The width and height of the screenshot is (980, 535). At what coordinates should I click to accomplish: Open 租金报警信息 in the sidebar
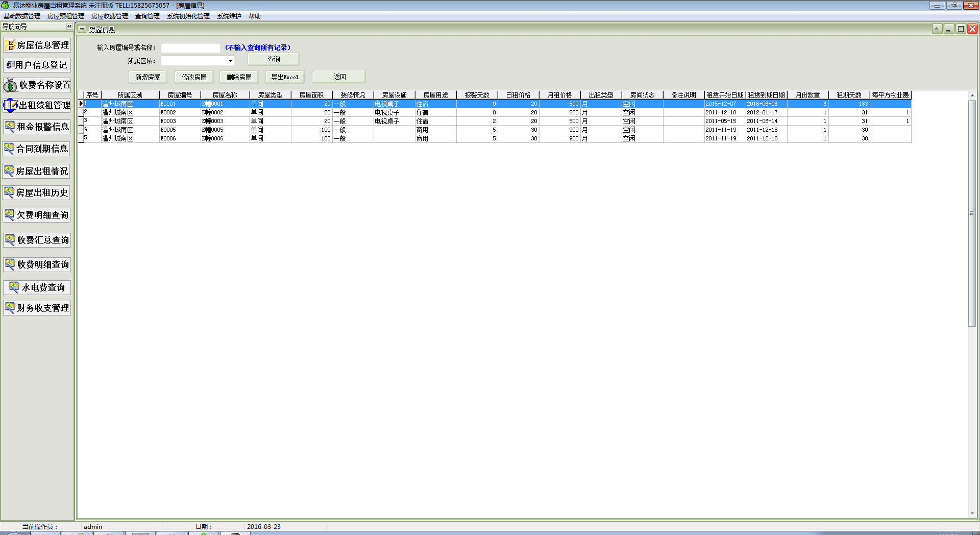click(37, 127)
